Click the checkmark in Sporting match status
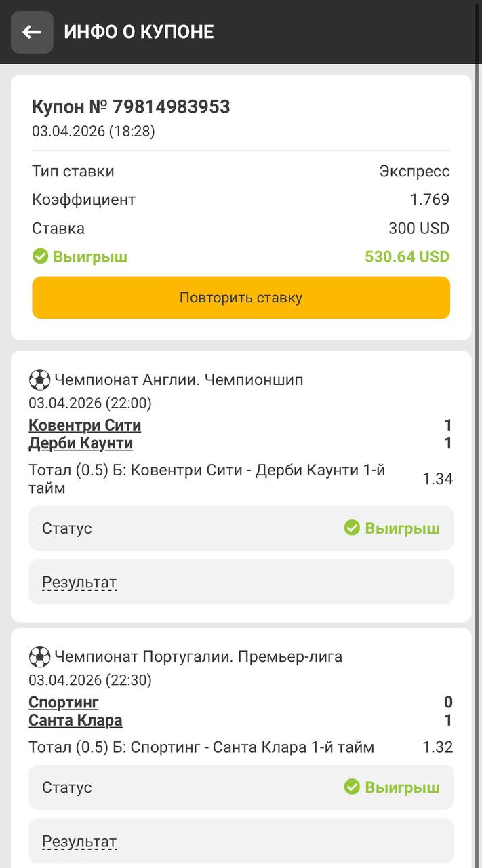Screen dimensions: 482x868 [x=352, y=787]
